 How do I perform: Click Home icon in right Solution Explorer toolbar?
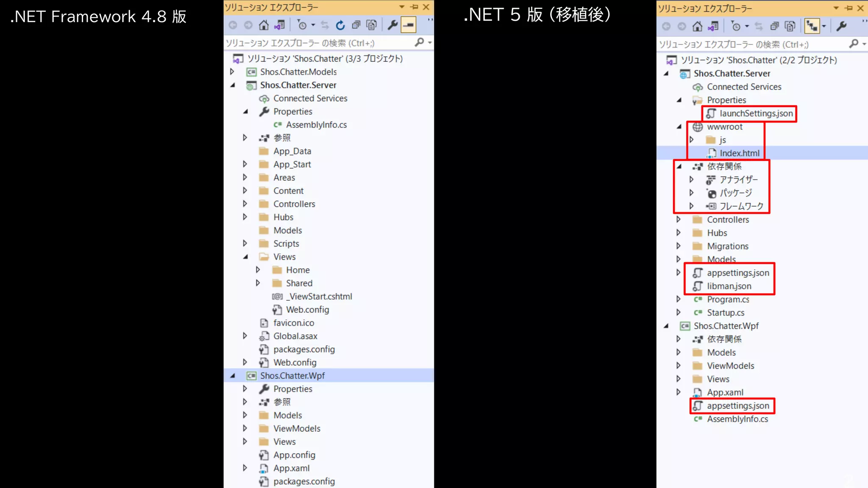pos(697,26)
